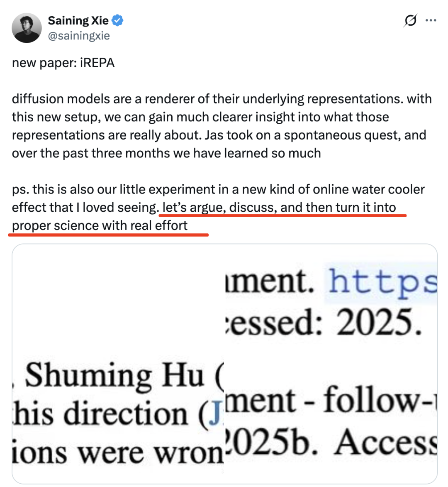Click 'his direction' text in left image
Image resolution: width=448 pixels, height=487 pixels.
[100, 414]
